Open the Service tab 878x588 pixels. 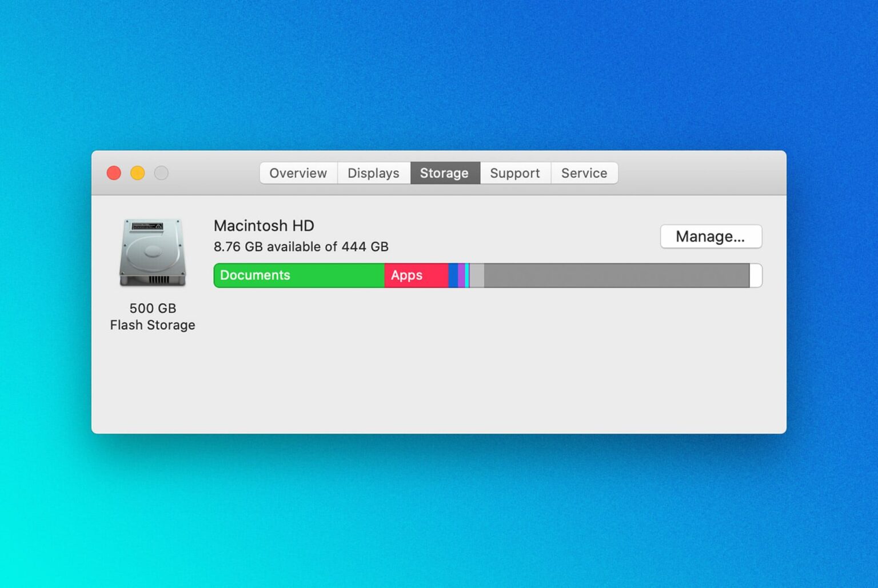(584, 173)
